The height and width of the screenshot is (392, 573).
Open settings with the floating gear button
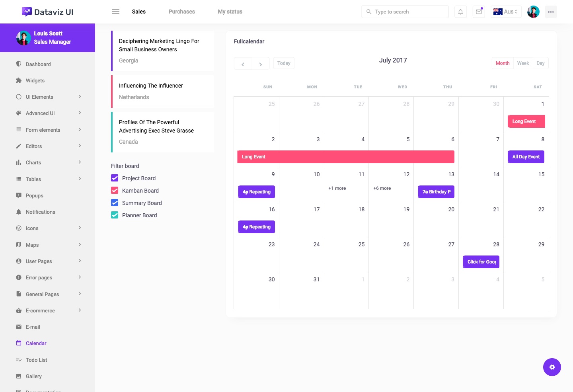(x=552, y=367)
